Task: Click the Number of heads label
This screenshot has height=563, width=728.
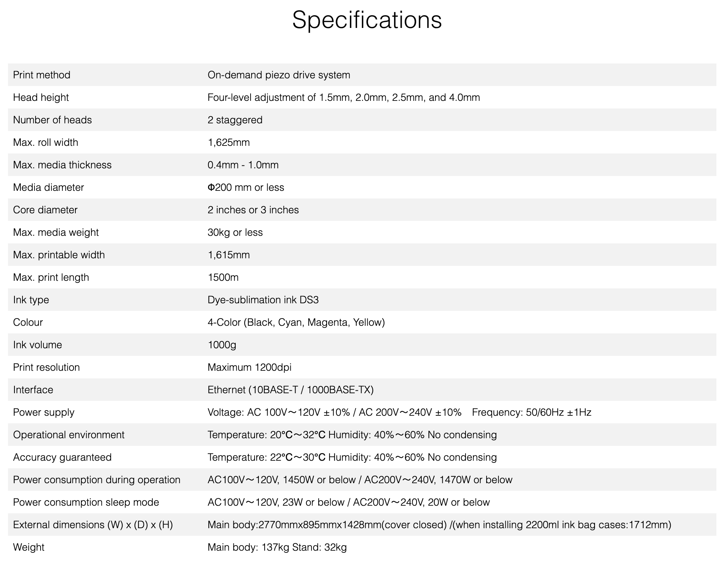Action: [53, 120]
